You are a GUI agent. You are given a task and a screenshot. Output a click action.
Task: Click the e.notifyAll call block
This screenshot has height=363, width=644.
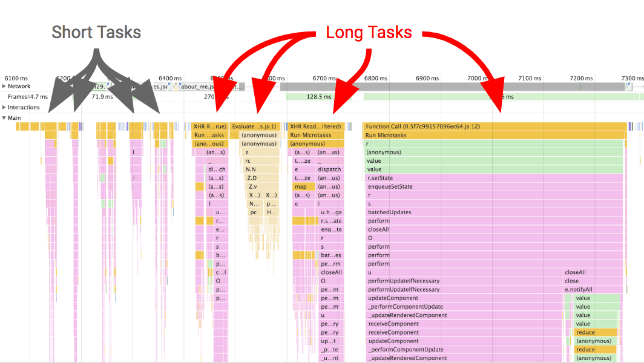click(575, 289)
